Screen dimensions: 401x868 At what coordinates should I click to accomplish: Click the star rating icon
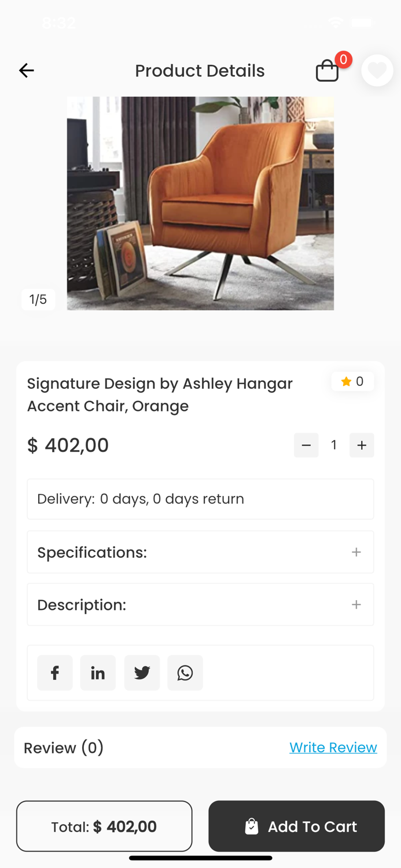click(x=347, y=381)
